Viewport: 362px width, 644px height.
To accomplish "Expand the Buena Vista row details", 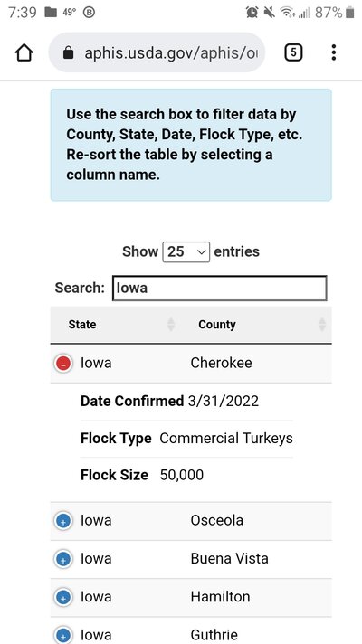I will pyautogui.click(x=63, y=559).
